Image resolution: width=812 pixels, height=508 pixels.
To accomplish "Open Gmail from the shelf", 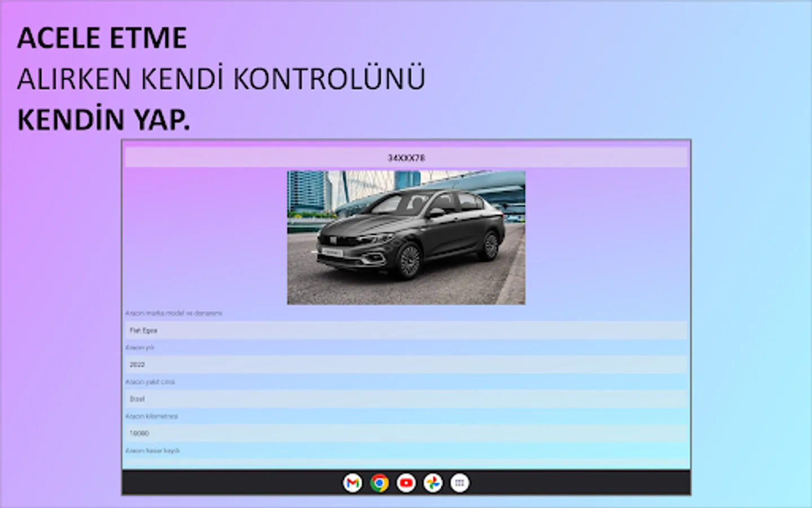I will click(352, 483).
